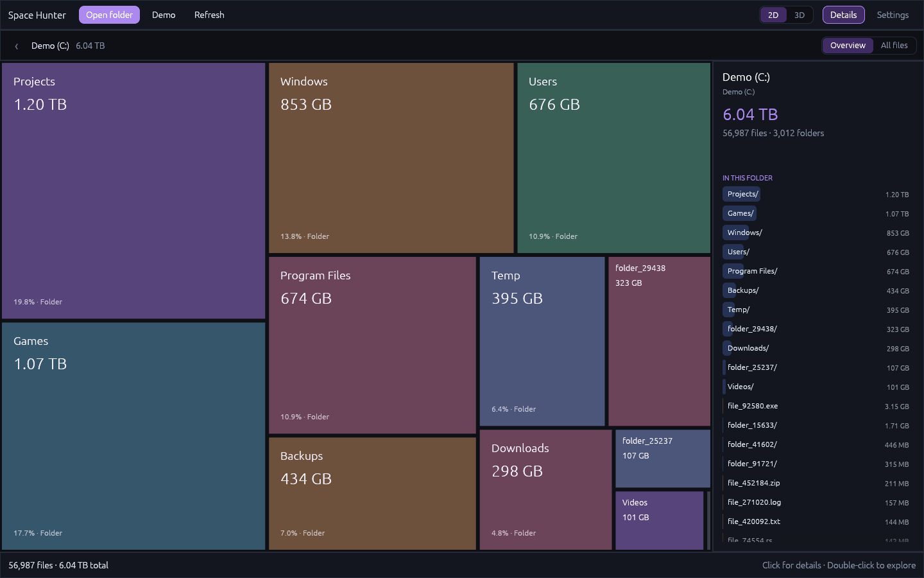
Task: Select file_271020.log in the list
Action: (x=816, y=502)
